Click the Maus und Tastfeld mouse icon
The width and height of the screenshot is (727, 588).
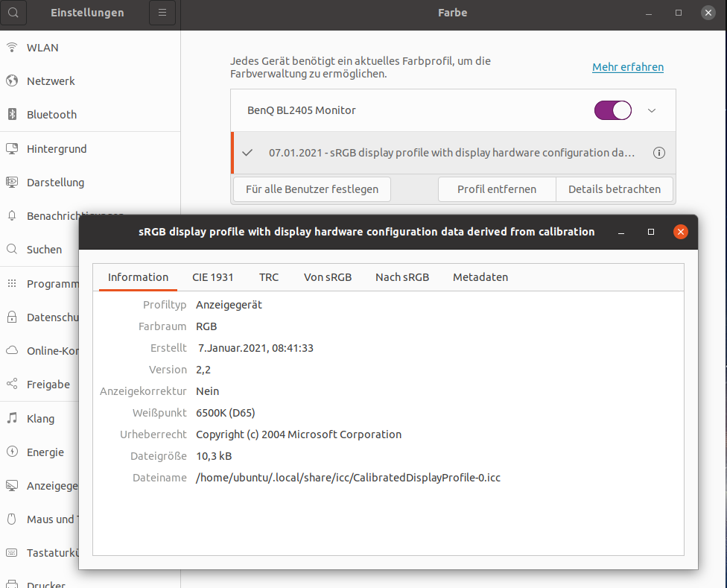click(x=12, y=519)
